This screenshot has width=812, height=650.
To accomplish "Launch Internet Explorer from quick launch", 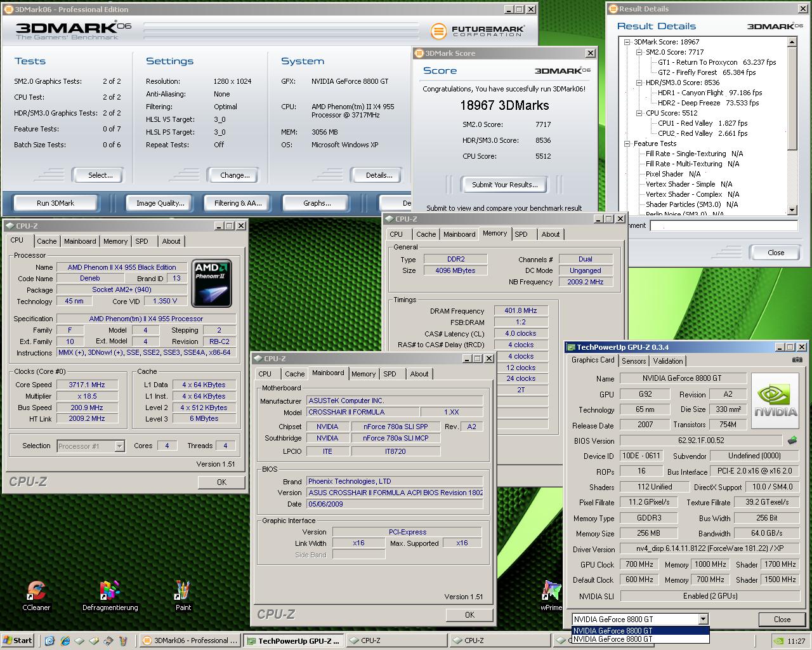I will pyautogui.click(x=65, y=640).
